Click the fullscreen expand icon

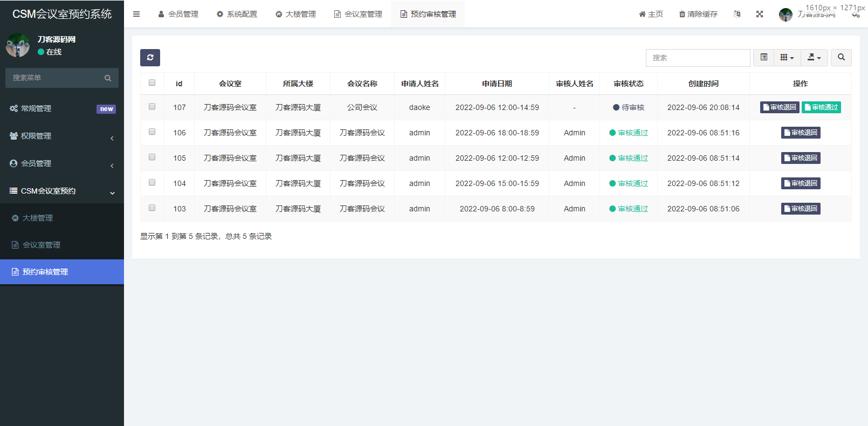point(760,14)
